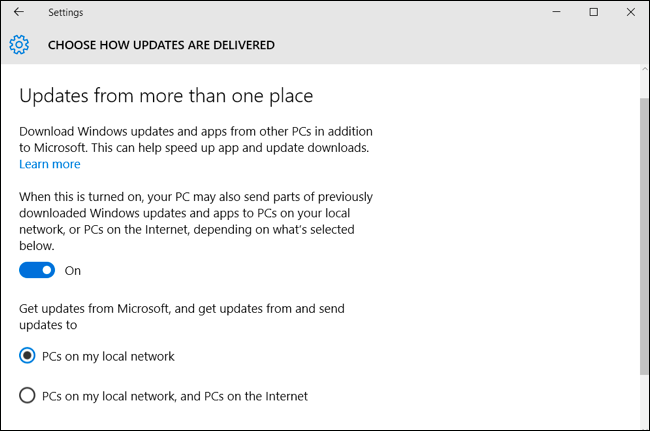650x431 pixels.
Task: Click the Download Windows updates description paragraph
Action: (194, 140)
